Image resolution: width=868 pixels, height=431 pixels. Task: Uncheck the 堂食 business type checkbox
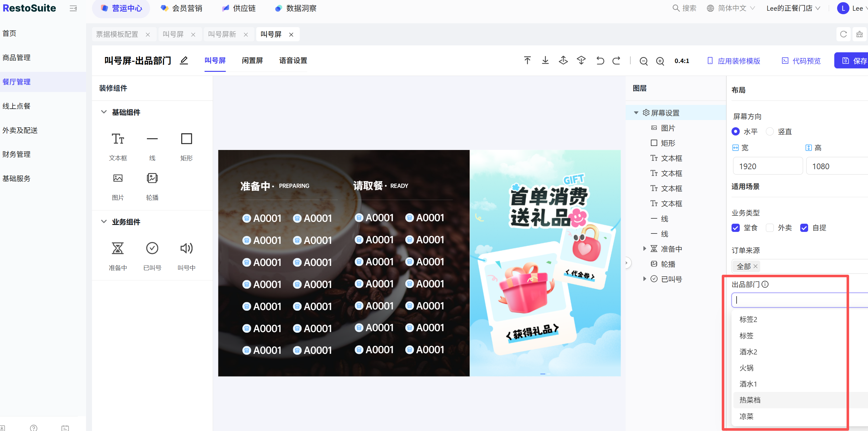[736, 227]
